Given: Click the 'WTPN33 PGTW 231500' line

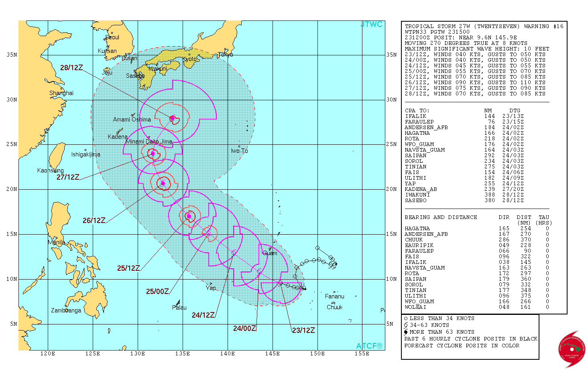Looking at the screenshot, I should click(x=437, y=32).
